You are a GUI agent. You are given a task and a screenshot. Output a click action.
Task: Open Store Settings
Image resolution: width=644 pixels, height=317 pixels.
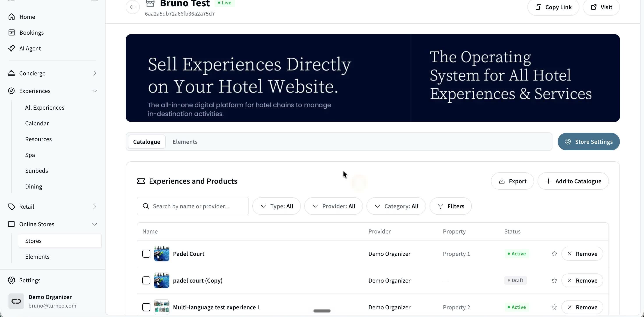(589, 142)
